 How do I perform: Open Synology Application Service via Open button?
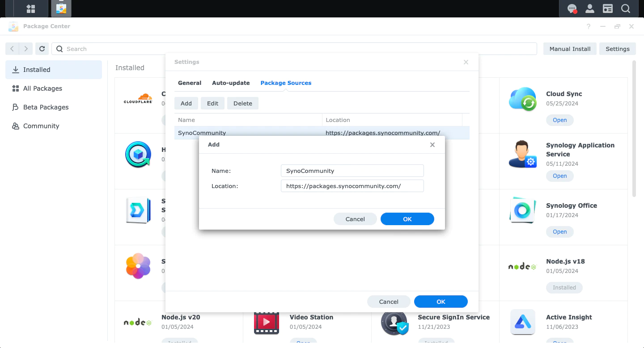coord(559,176)
